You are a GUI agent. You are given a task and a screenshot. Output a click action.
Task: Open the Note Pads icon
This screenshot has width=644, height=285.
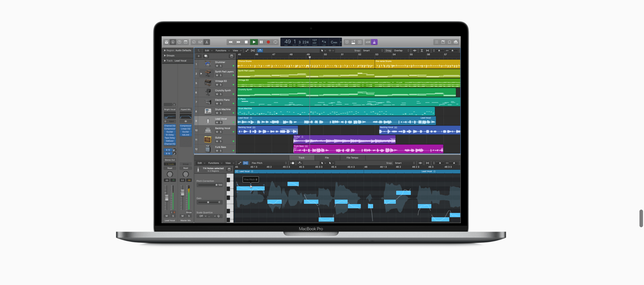(x=443, y=42)
